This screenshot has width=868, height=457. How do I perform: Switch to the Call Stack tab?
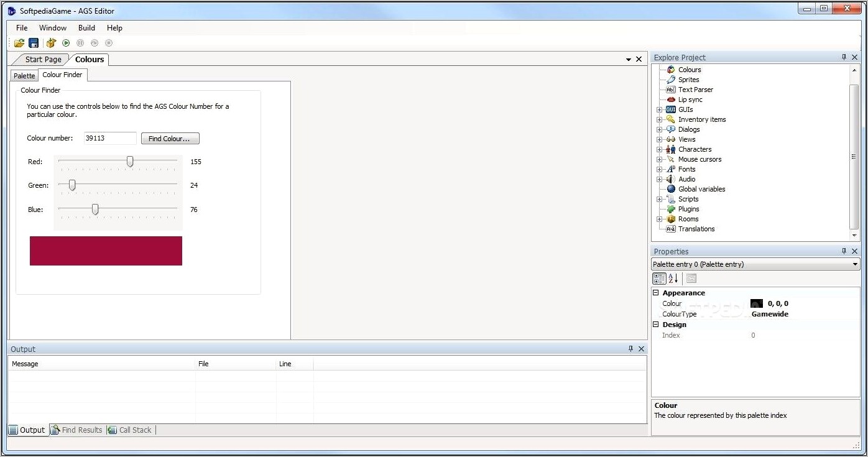[130, 430]
